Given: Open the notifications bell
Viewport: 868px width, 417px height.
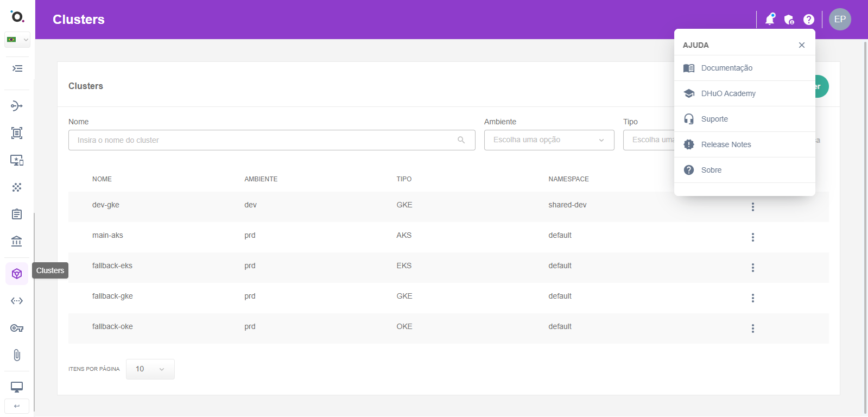Looking at the screenshot, I should click(770, 20).
